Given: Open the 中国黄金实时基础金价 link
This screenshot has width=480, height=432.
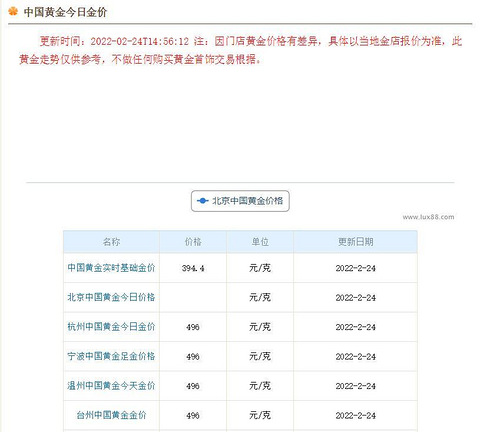Looking at the screenshot, I should 111,268.
